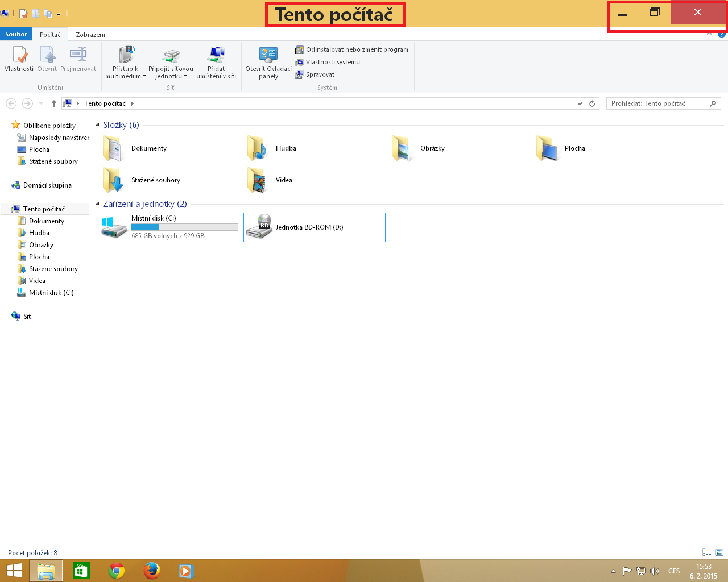Image resolution: width=728 pixels, height=582 pixels.
Task: Open Otevřít Ovládací panely
Action: point(268,63)
